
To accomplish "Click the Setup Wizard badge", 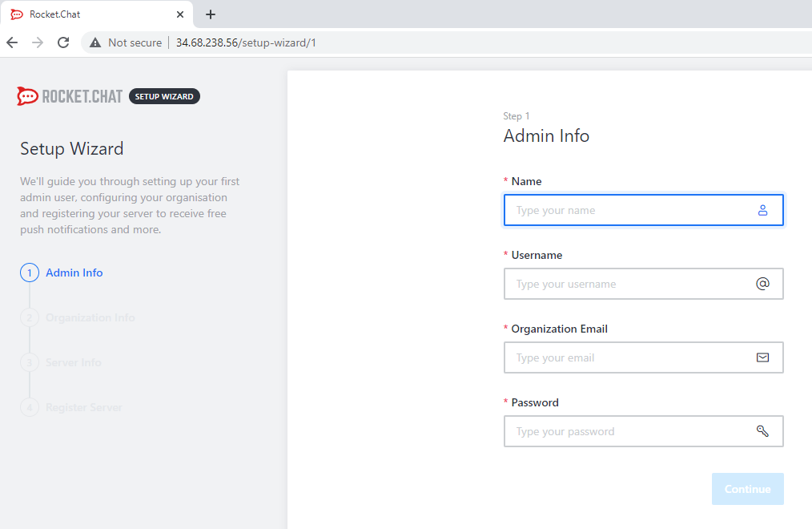I will [164, 96].
